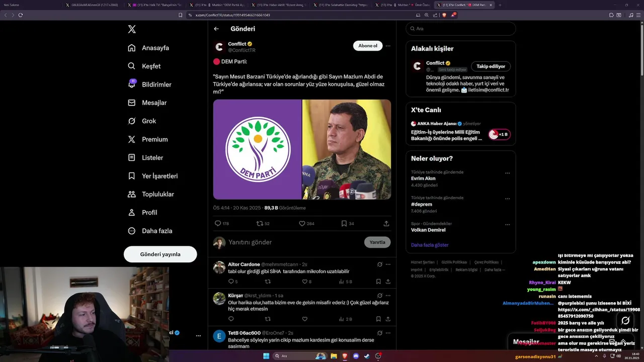Click the Yanıtla reply button
644x362 pixels.
point(377,242)
